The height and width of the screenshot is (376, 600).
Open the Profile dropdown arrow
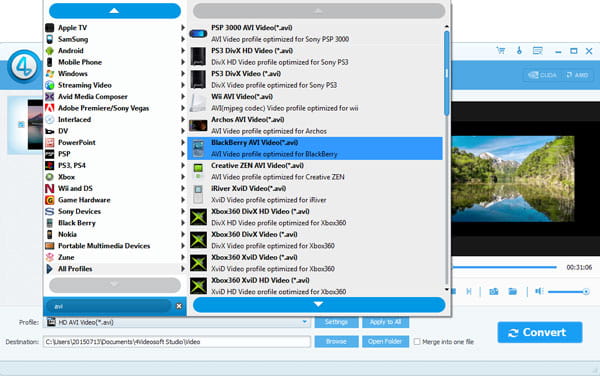(305, 322)
